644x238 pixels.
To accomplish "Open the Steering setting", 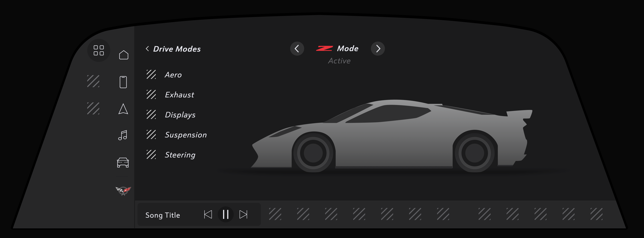I will coord(180,155).
